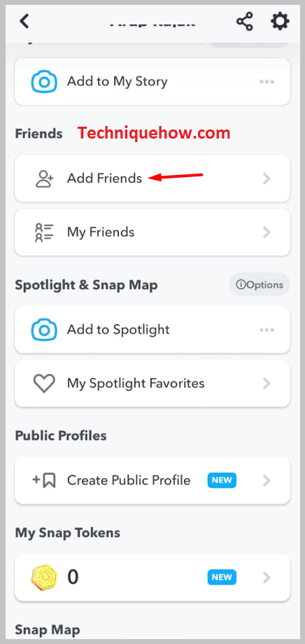305x644 pixels.
Task: Select the My Friends menu item
Action: click(x=152, y=232)
